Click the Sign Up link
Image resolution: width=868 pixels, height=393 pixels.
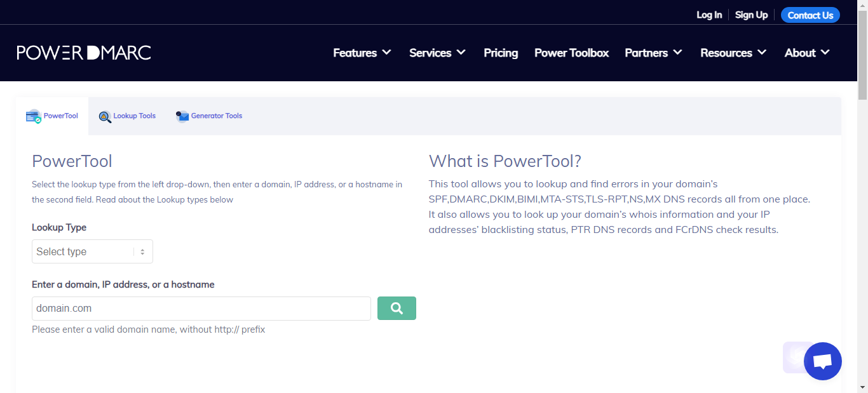751,15
